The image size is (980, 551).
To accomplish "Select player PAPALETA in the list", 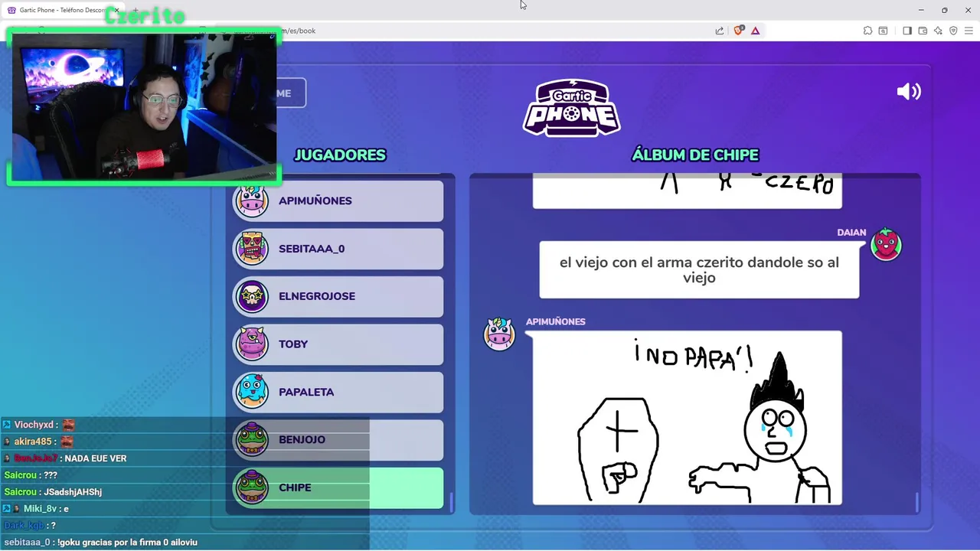I will (x=338, y=392).
